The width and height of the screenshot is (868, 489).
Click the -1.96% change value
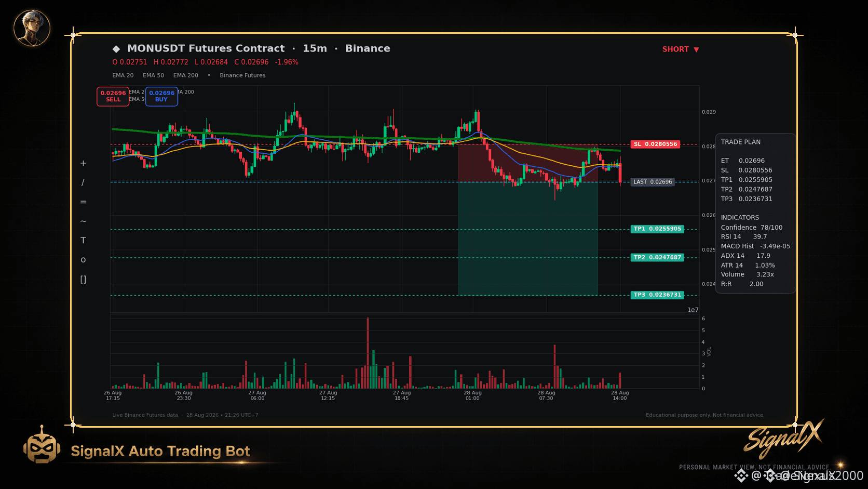tap(287, 62)
